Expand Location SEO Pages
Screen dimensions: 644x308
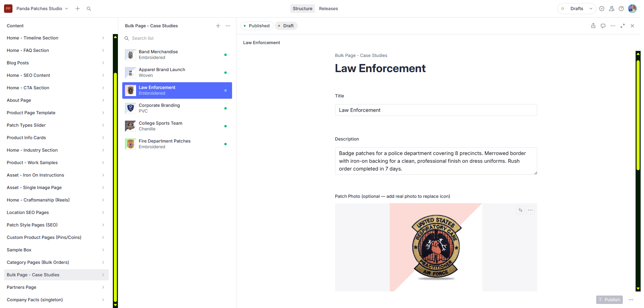56,213
